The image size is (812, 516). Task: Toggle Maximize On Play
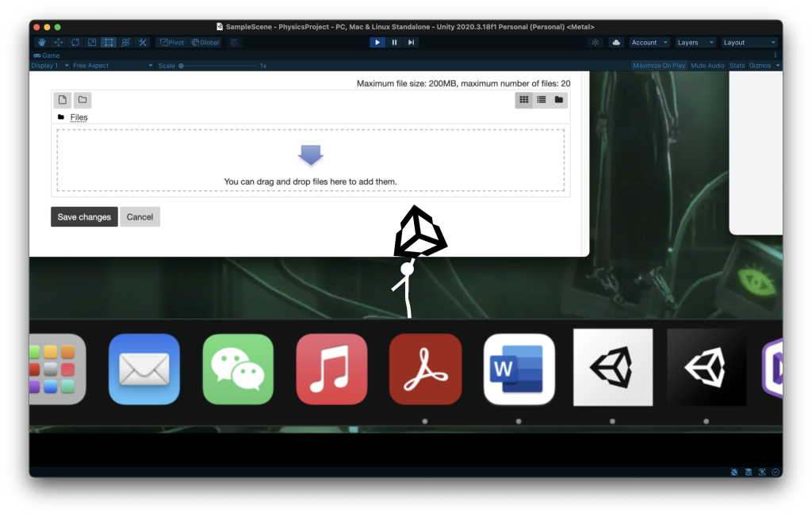(x=659, y=66)
